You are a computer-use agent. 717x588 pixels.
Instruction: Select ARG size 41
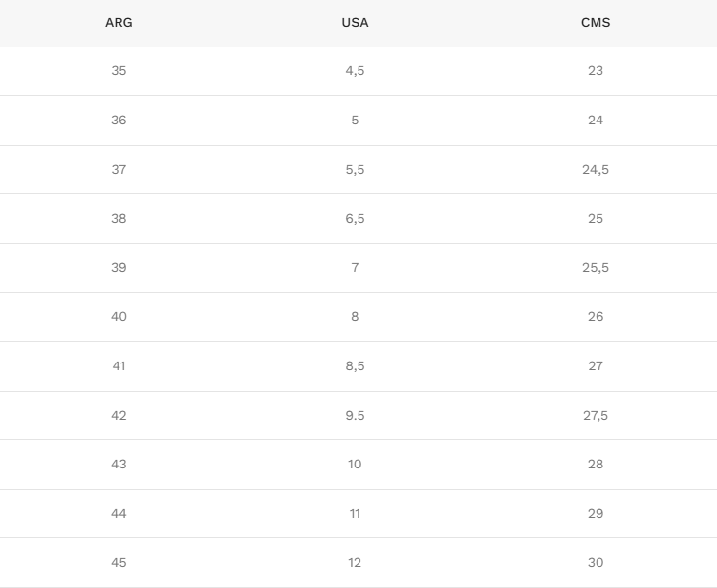coord(119,366)
